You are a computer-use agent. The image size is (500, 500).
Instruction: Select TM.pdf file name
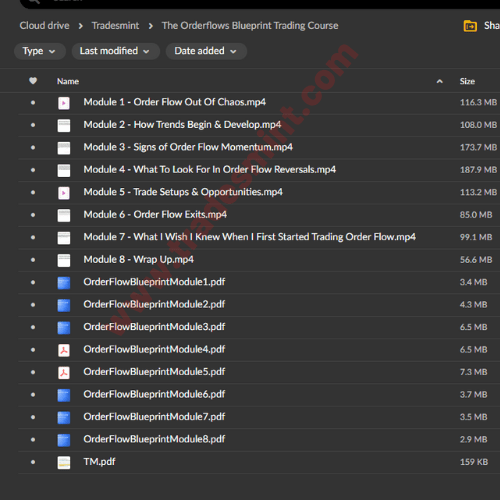(99, 462)
